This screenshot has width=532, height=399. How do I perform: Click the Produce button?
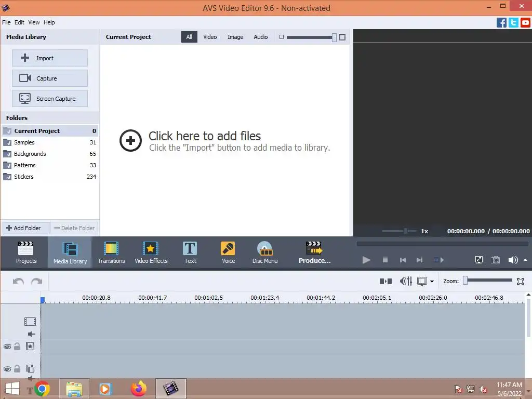click(x=314, y=252)
